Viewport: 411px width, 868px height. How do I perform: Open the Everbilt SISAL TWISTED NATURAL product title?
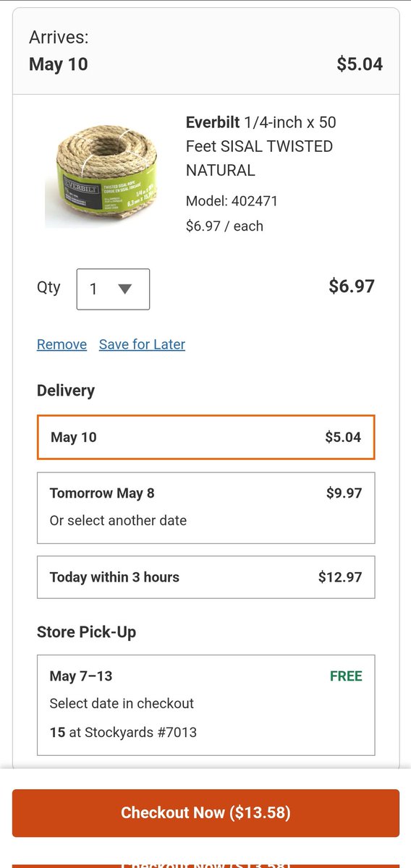point(260,146)
